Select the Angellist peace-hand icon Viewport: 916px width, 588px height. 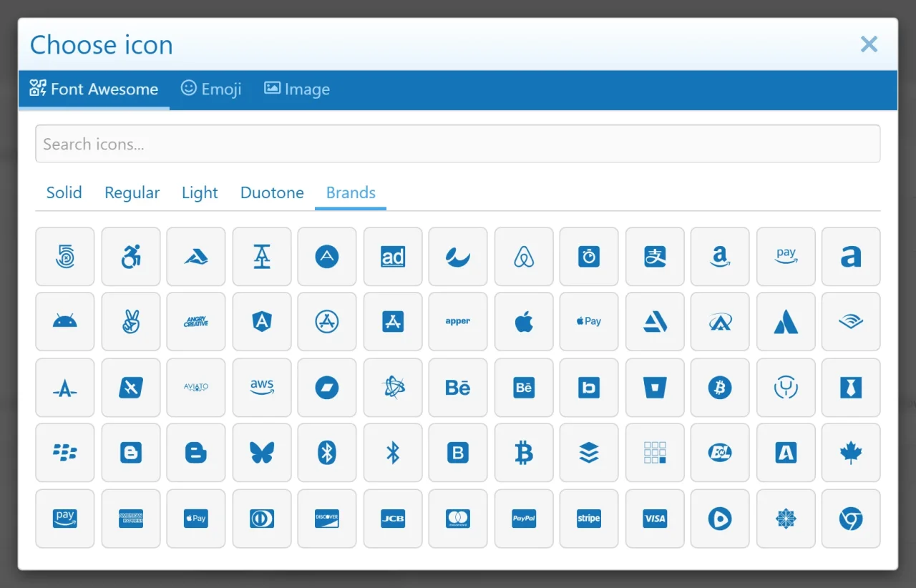(x=130, y=321)
